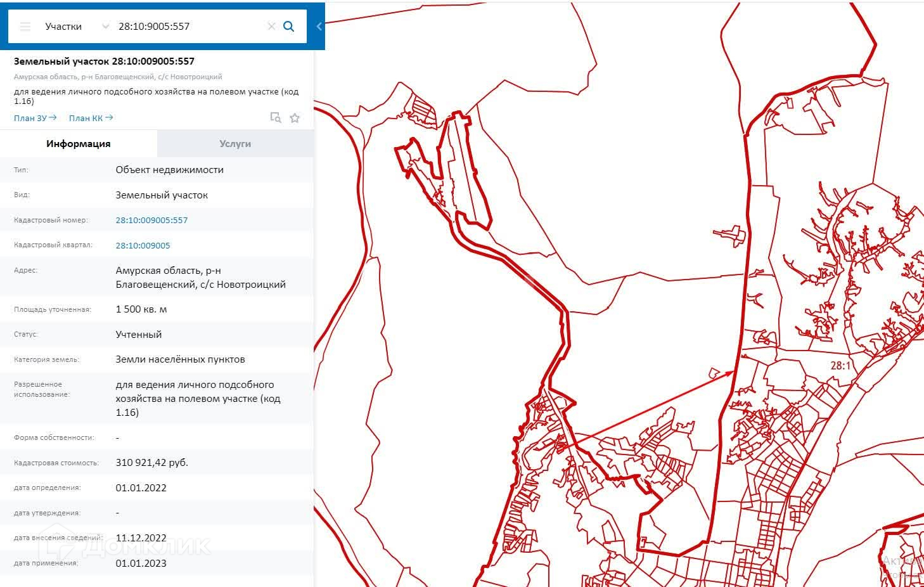Click the cadastral number search field
This screenshot has height=587, width=924.
pyautogui.click(x=187, y=27)
